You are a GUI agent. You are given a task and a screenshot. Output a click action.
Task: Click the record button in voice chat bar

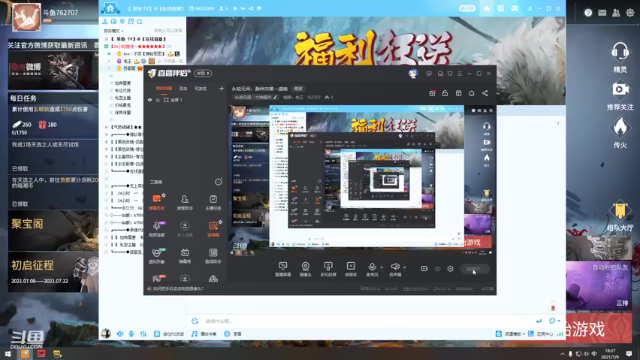pos(233,334)
